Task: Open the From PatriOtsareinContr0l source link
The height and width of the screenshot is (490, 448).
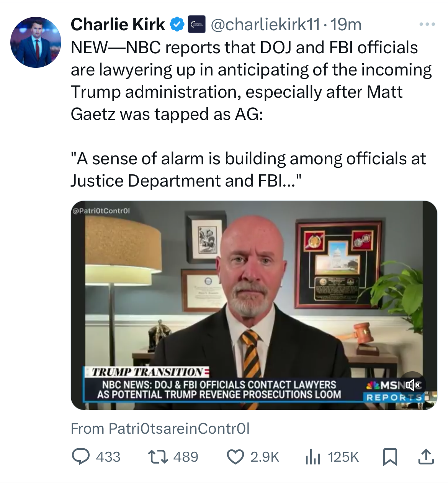Action: (x=160, y=428)
